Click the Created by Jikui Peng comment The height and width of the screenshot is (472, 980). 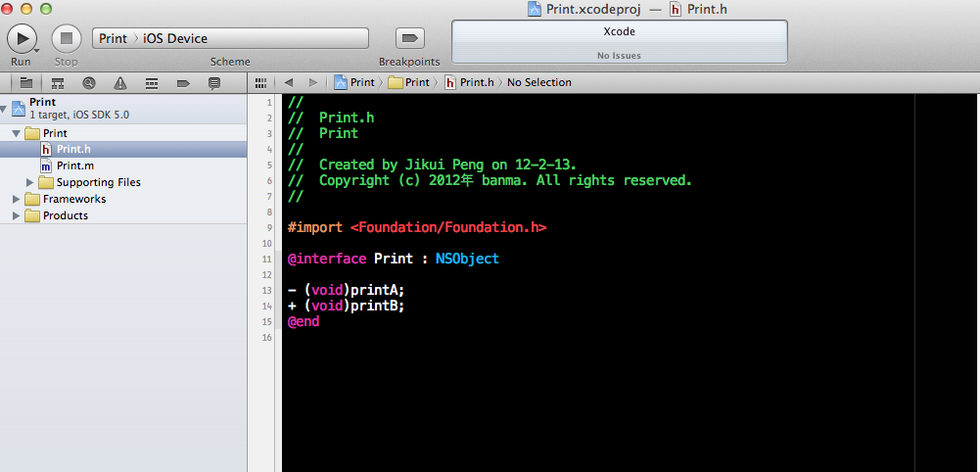[x=433, y=165]
